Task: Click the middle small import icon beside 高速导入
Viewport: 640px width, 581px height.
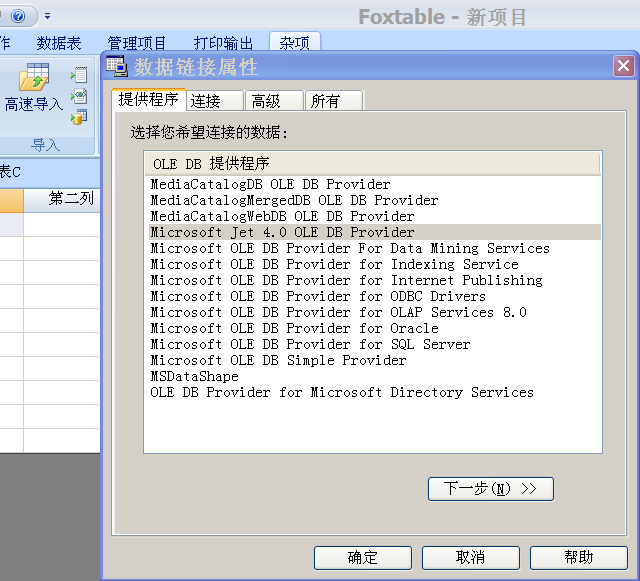Action: pyautogui.click(x=79, y=96)
